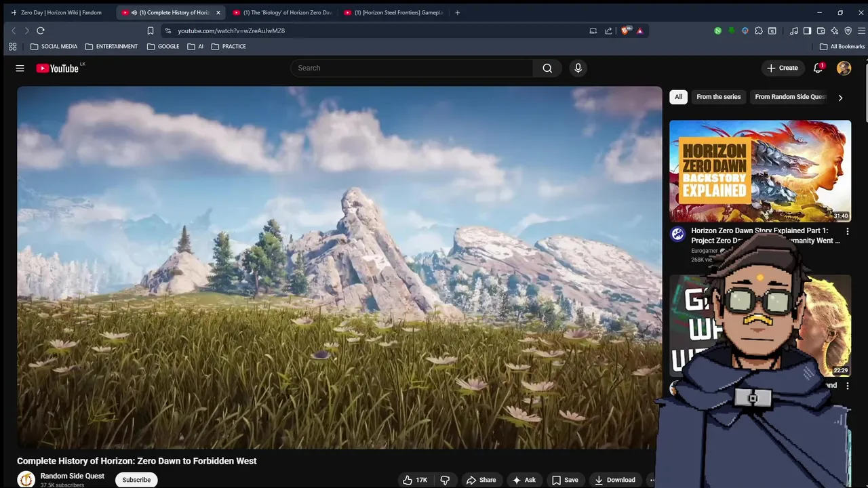Go forward in browser history
The width and height of the screenshot is (868, 488).
(x=26, y=30)
